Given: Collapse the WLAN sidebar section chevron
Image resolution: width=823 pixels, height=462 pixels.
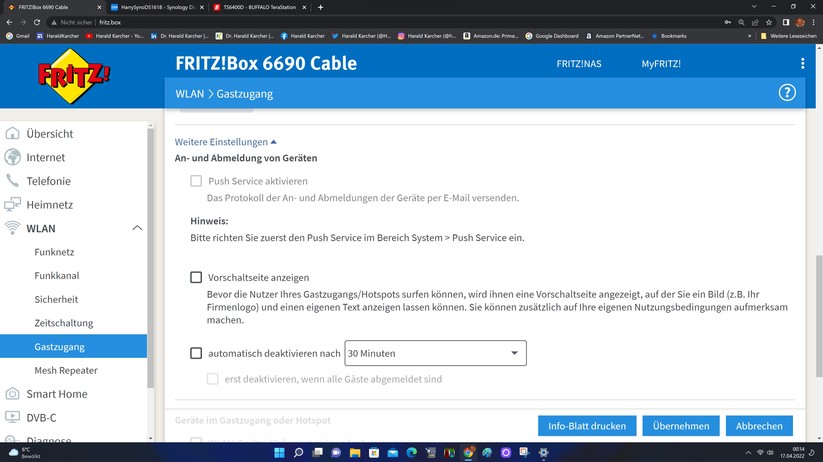Looking at the screenshot, I should pos(137,228).
